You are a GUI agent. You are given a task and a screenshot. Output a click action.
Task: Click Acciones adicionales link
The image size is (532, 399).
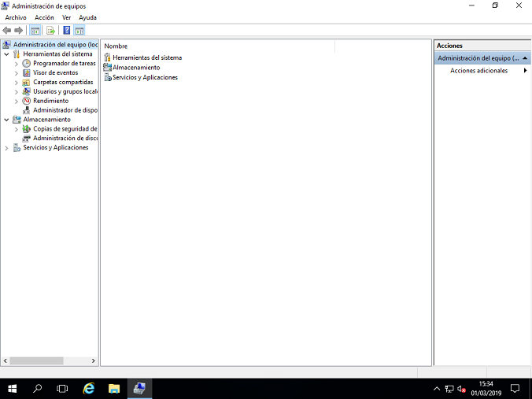pyautogui.click(x=478, y=71)
